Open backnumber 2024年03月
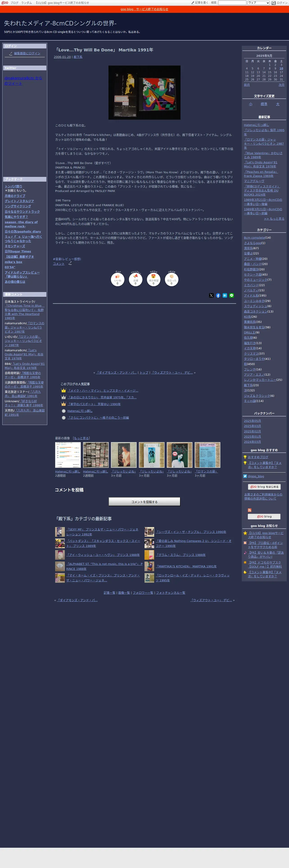This screenshot has width=289, height=868. pyautogui.click(x=252, y=442)
